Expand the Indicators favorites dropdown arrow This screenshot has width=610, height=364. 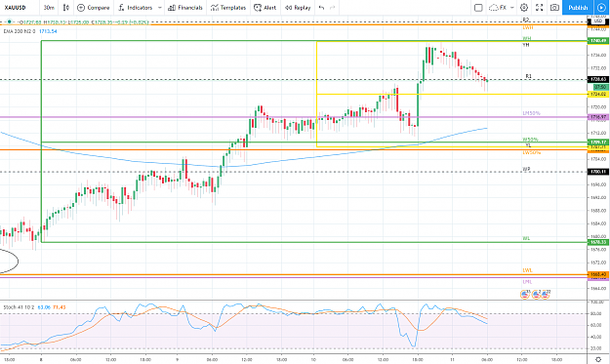tap(159, 8)
